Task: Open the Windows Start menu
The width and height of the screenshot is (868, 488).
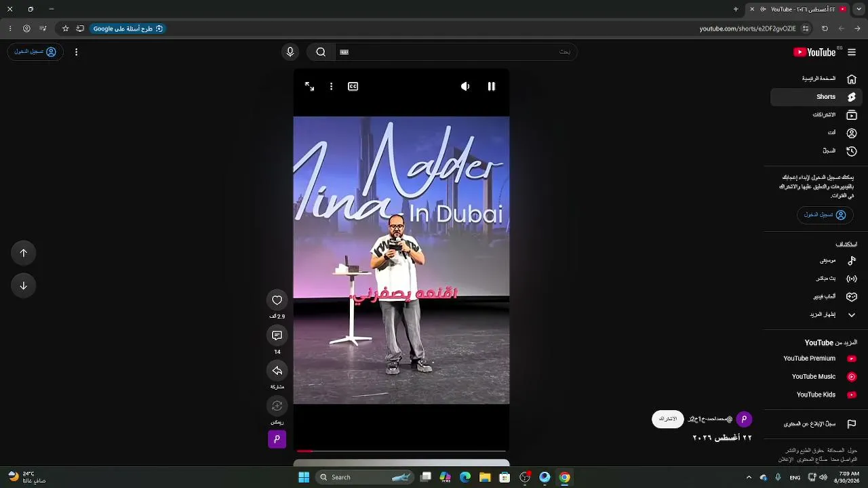Action: pyautogui.click(x=304, y=477)
